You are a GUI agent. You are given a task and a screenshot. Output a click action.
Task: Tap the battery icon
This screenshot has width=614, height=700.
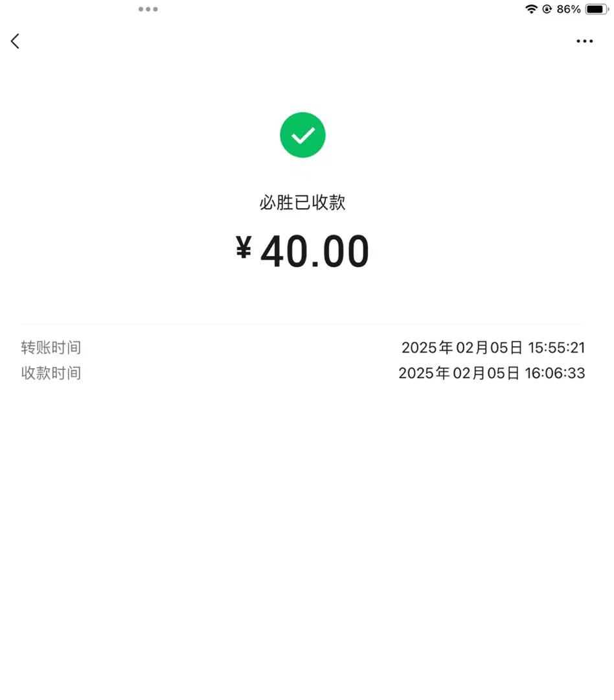tap(597, 9)
